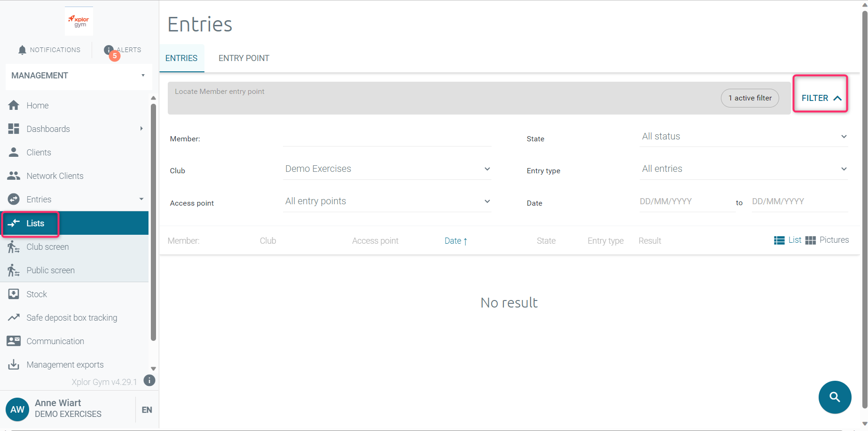
Task: Switch to Pictures view
Action: coord(827,240)
